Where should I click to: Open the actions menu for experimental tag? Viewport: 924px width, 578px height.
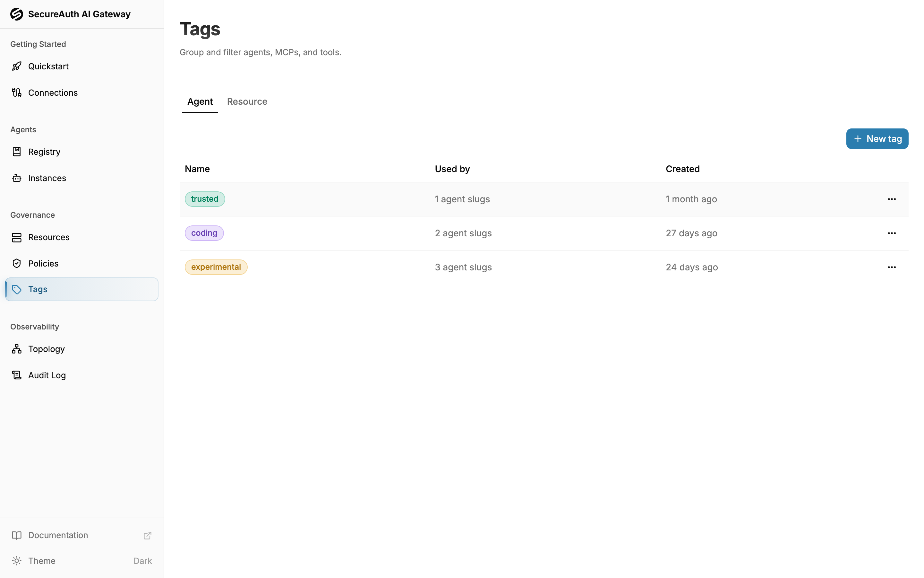click(892, 267)
